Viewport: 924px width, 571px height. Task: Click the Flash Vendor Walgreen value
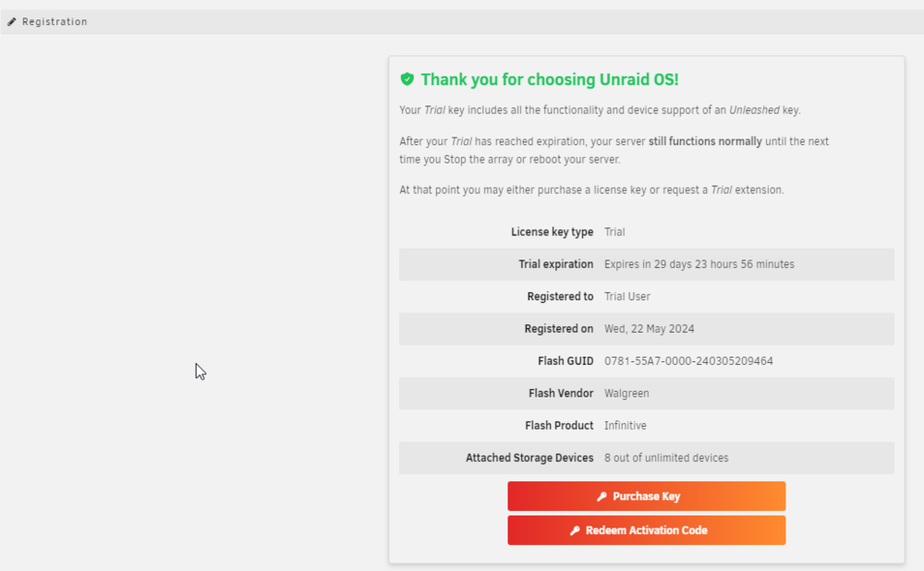click(626, 394)
